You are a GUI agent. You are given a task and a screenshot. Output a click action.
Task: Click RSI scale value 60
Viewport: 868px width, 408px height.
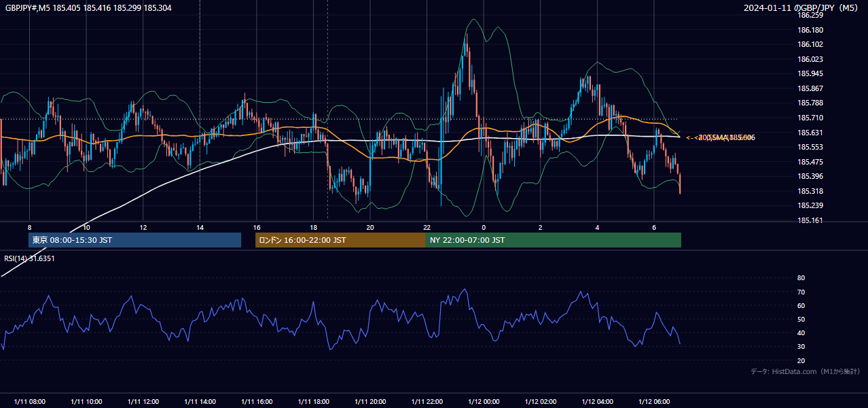pyautogui.click(x=801, y=305)
